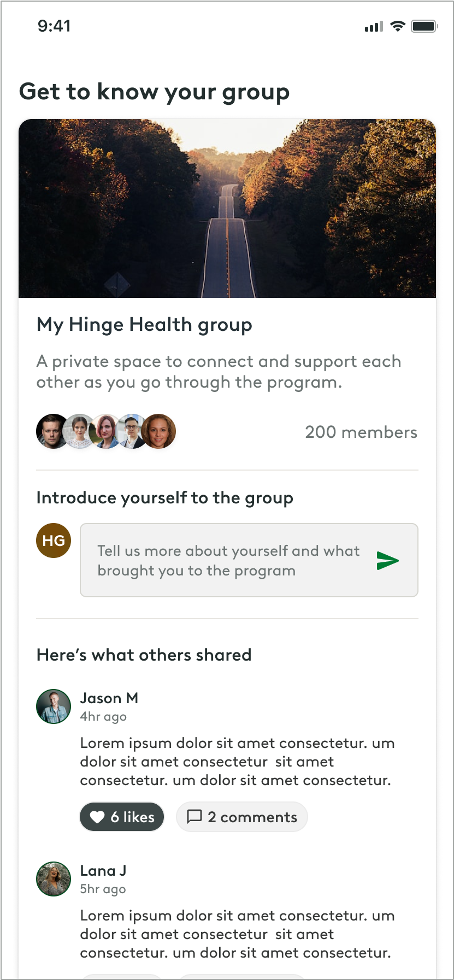Click the Wi-Fi status bar icon

click(398, 26)
